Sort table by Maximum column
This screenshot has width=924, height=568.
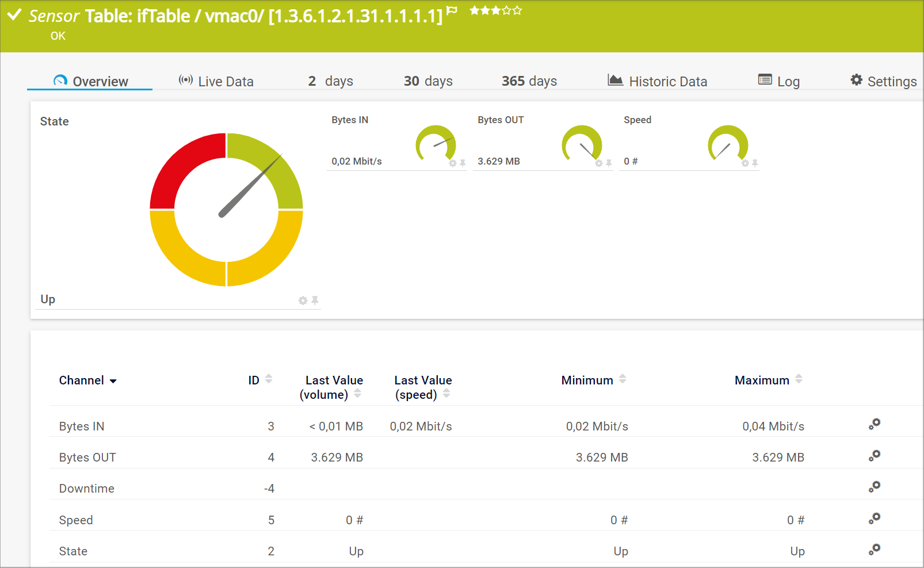click(769, 380)
